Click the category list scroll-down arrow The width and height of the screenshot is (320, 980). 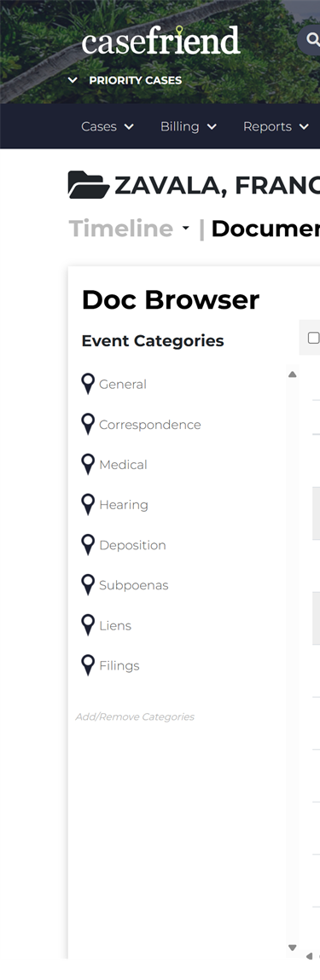point(292,948)
